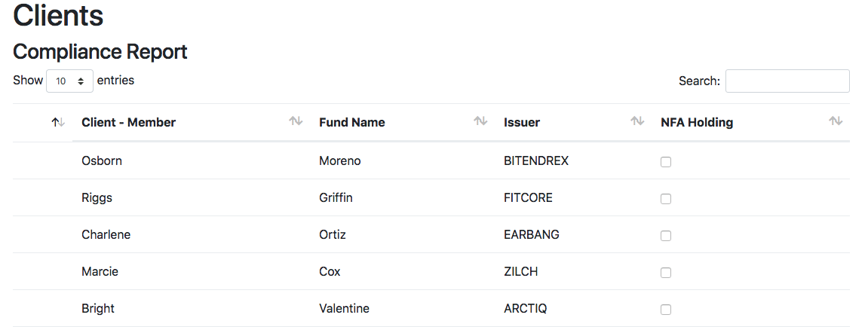The image size is (868, 327).
Task: Click the sort arrows in the first column
Action: tap(58, 122)
